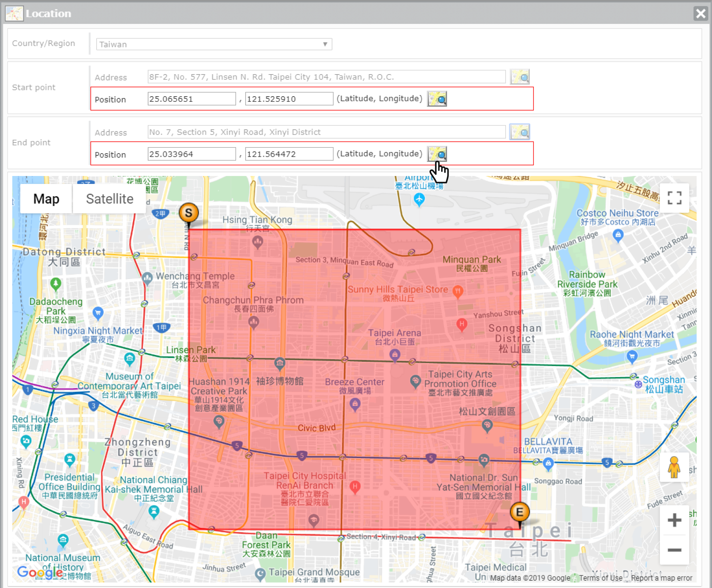Click the Google logo on the map

click(40, 572)
